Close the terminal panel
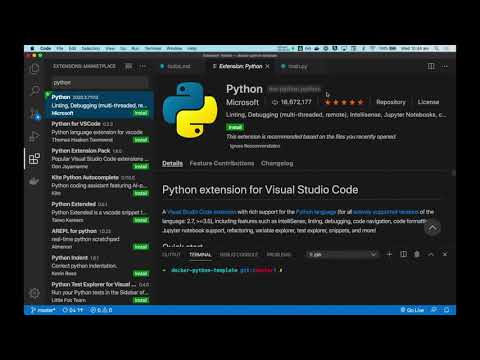This screenshot has width=480, height=360. [x=445, y=254]
